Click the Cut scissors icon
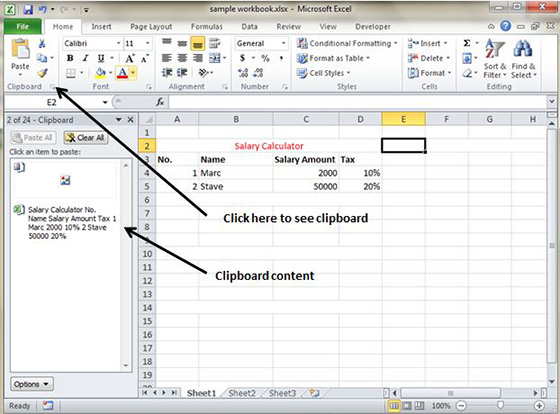This screenshot has height=414, width=560. click(42, 44)
